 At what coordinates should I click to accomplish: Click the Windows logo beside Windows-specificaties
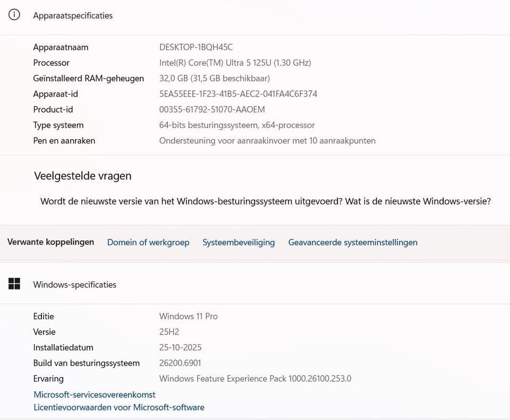point(14,283)
